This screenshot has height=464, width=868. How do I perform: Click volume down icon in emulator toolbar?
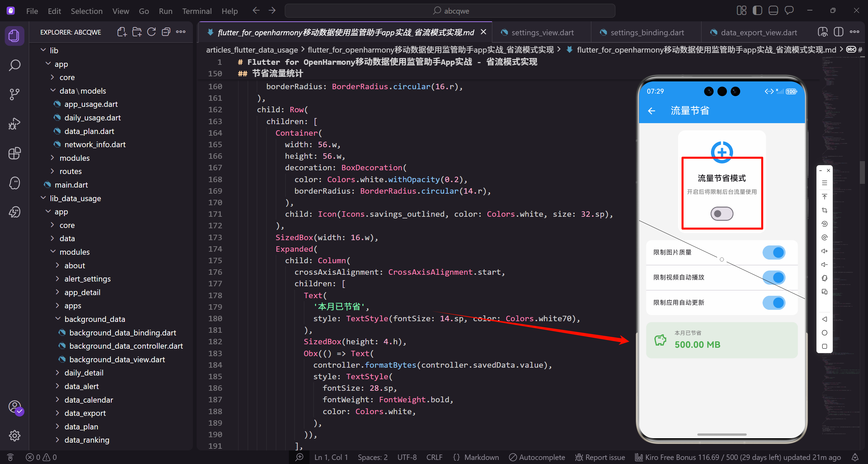[825, 265]
